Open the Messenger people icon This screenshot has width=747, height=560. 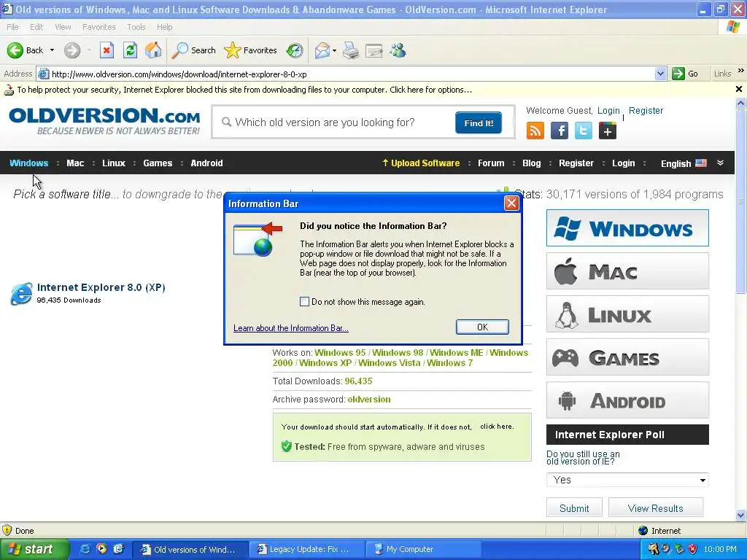coord(398,50)
